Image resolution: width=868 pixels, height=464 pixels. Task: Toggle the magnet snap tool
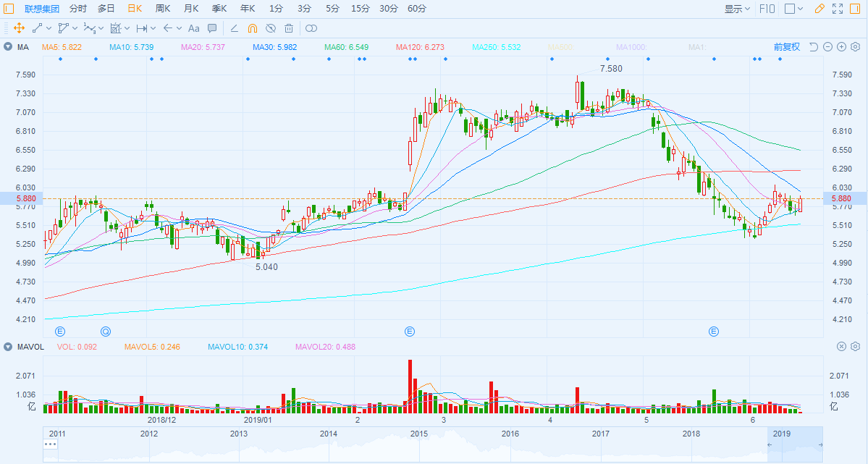[x=253, y=28]
